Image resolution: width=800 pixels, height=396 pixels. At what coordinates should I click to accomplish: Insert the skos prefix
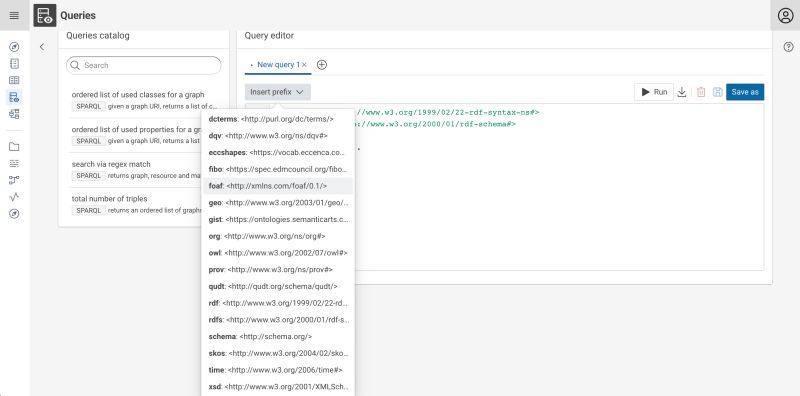pos(278,353)
